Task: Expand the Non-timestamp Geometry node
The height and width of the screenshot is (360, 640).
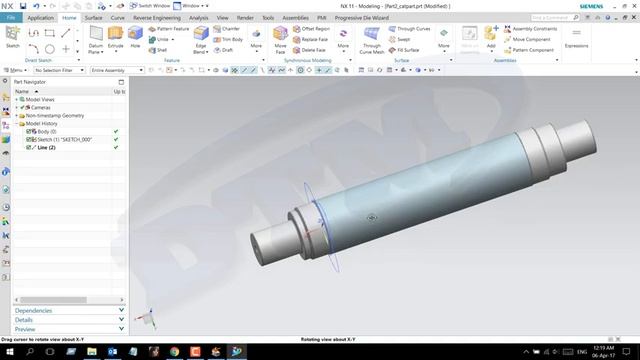Action: click(16, 116)
